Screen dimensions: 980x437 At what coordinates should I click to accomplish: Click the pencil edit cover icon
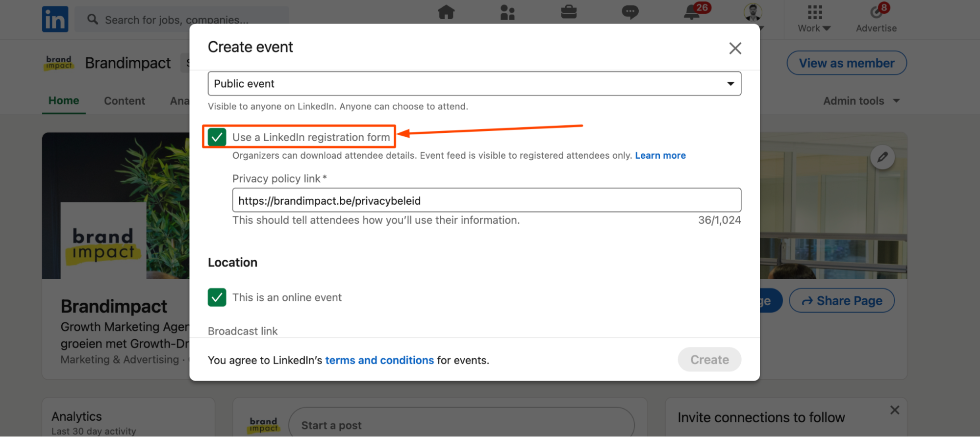tap(882, 157)
